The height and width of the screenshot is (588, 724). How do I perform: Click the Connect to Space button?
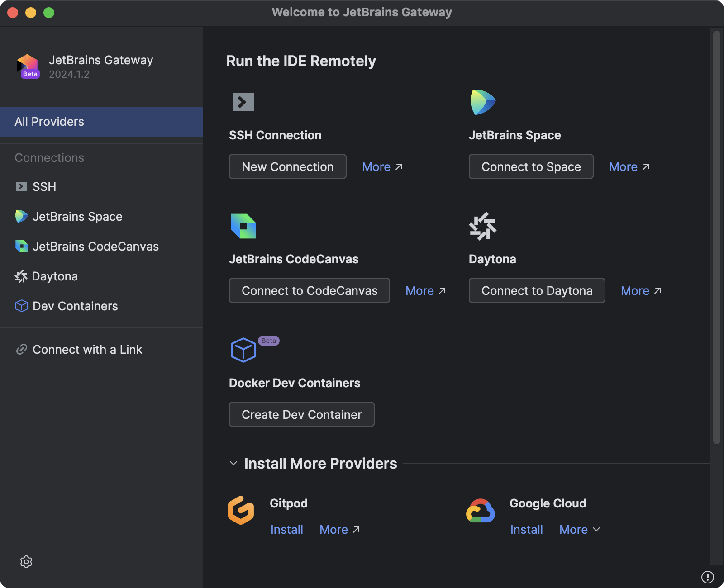[x=531, y=166]
